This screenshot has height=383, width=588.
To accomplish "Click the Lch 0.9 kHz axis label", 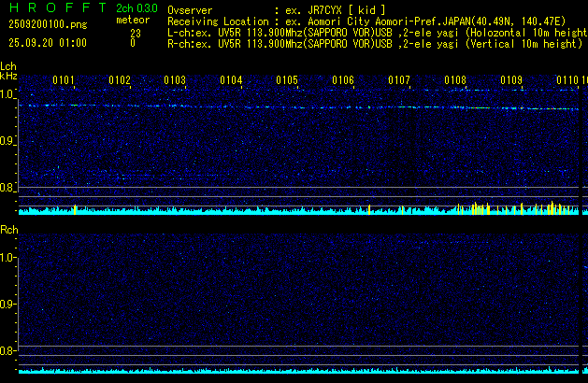I will coord(8,141).
